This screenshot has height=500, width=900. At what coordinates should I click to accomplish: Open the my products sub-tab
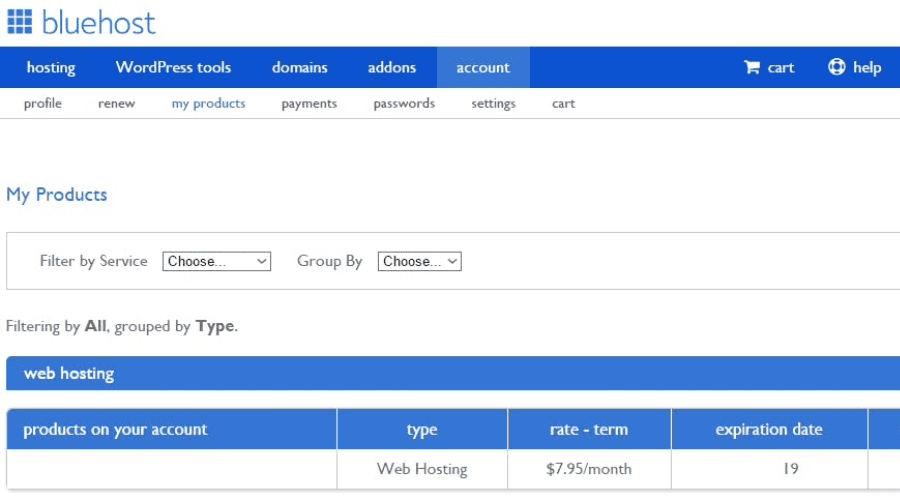click(208, 103)
